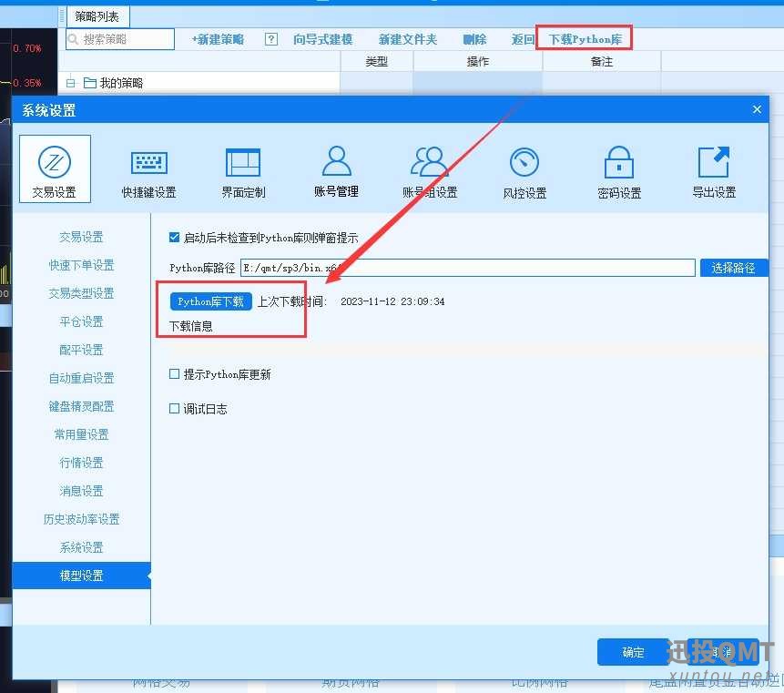This screenshot has height=693, width=784.
Task: Enable the 提示Python库更新 checkbox
Action: pos(175,374)
